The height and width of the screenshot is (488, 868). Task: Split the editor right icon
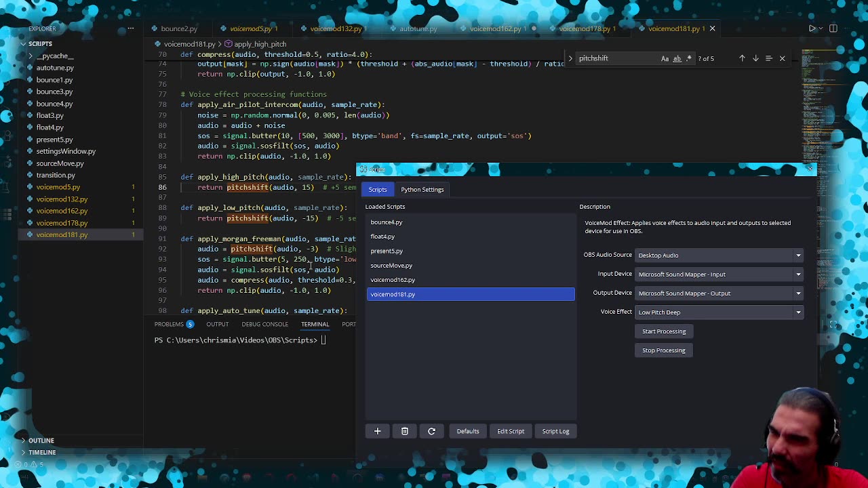pos(833,28)
